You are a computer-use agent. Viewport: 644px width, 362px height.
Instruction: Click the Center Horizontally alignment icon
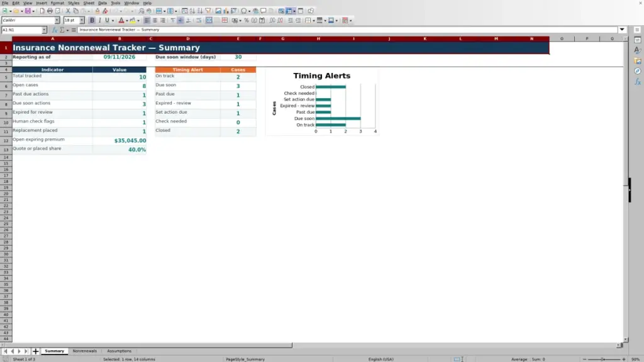(155, 20)
